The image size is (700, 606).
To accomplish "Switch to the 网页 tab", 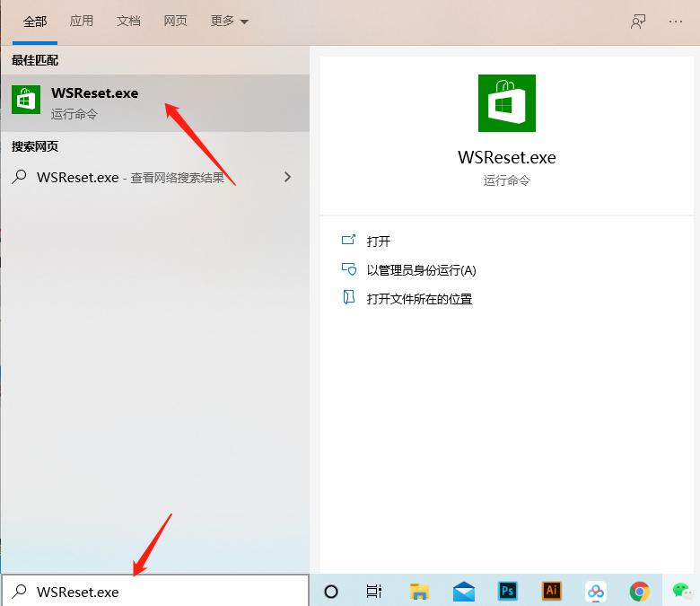I will (x=175, y=21).
